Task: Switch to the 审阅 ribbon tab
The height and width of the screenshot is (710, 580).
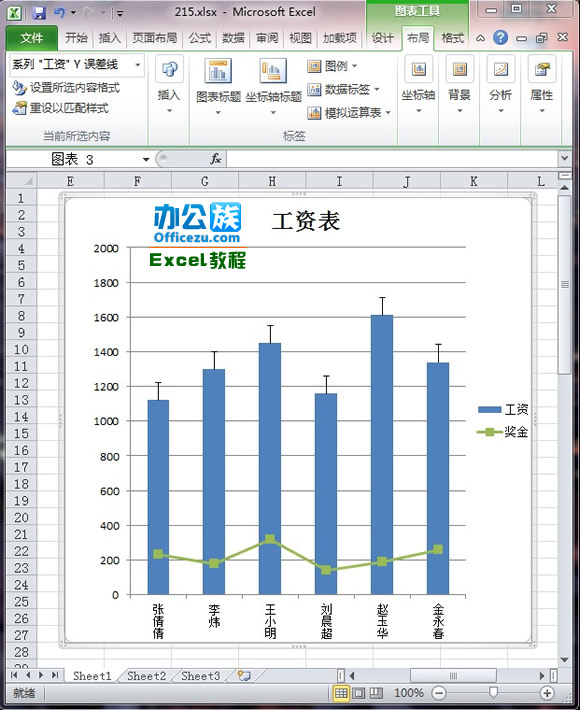Action: coord(267,38)
